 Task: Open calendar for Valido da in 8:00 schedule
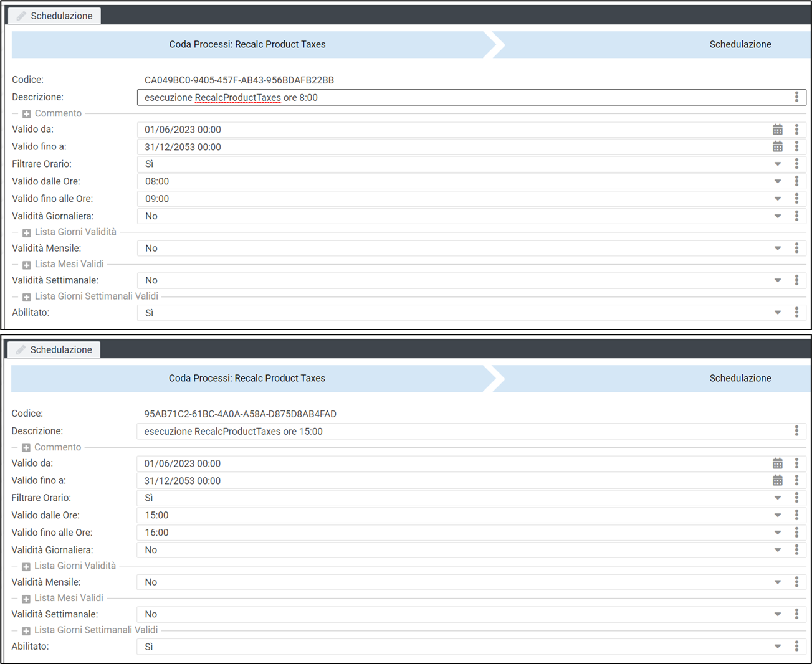click(777, 130)
